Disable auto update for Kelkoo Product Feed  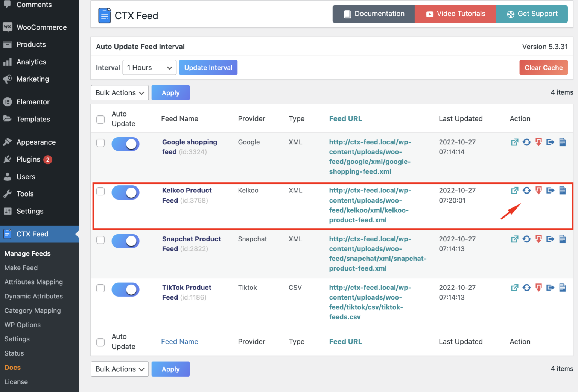pyautogui.click(x=125, y=192)
